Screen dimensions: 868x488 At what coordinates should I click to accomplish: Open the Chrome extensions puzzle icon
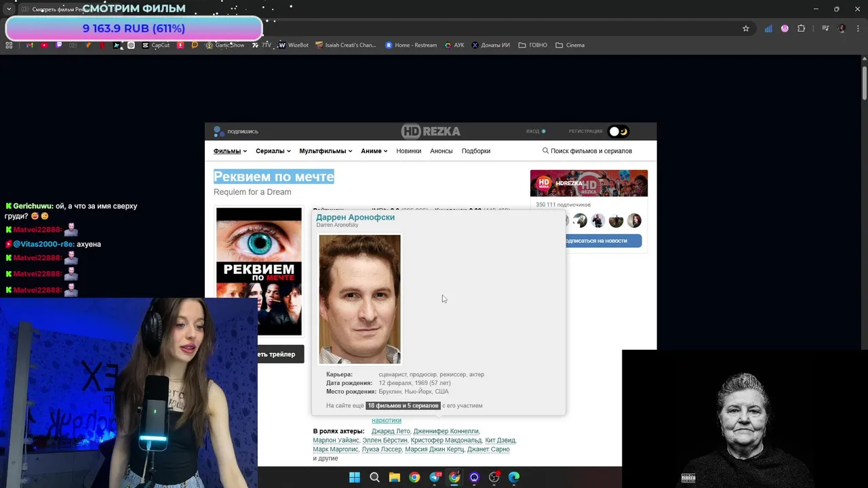(x=802, y=28)
